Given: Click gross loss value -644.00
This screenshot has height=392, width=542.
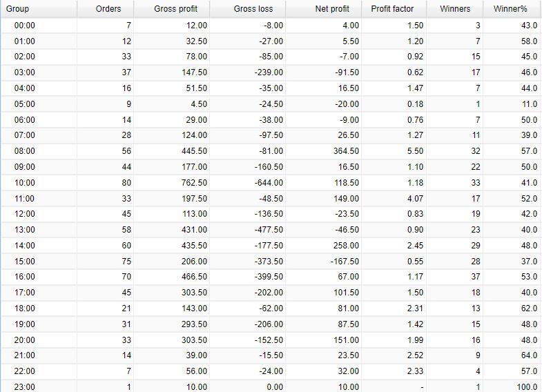Looking at the screenshot, I should (267, 183).
